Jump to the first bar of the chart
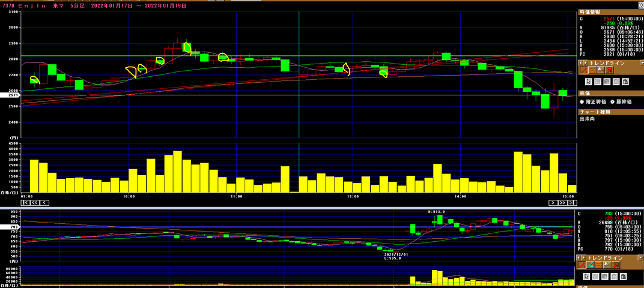The width and height of the screenshot is (644, 288). pyautogui.click(x=25, y=202)
